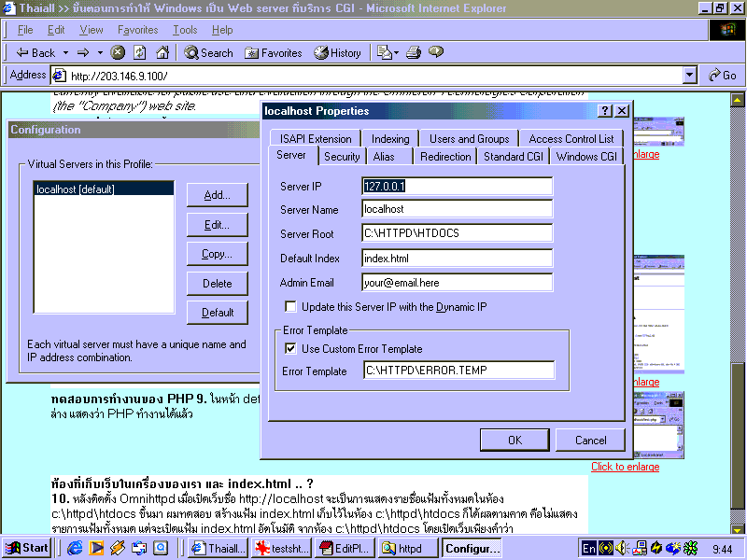Launch Internet Explorer from the quick launch bar
Screen dimensions: 747x560
coord(75,548)
